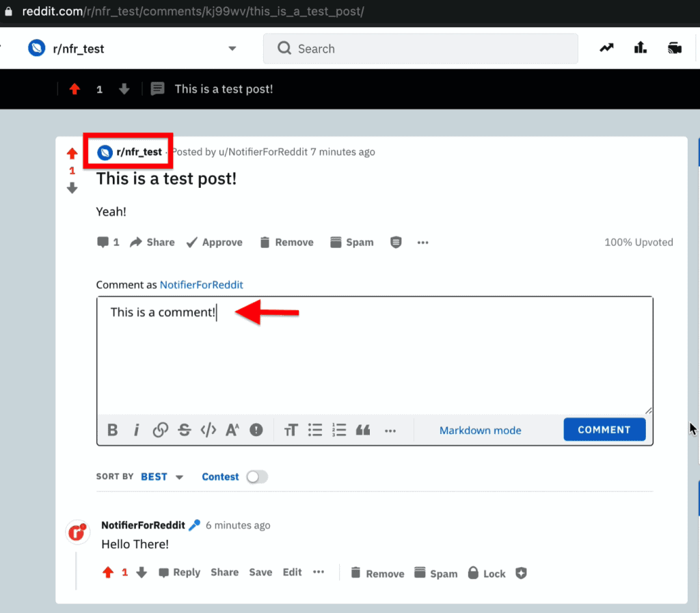The image size is (700, 613).
Task: Open the Popular trending arrow icon
Action: pos(606,48)
